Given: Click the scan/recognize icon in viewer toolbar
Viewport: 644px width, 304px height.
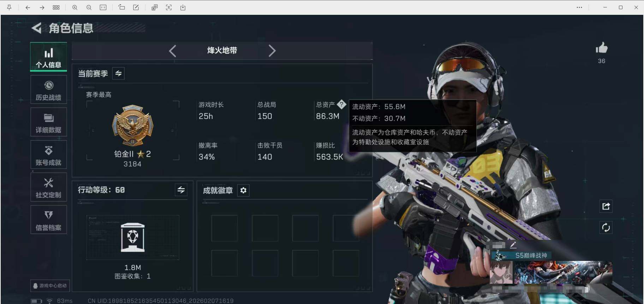Looking at the screenshot, I should click(169, 7).
